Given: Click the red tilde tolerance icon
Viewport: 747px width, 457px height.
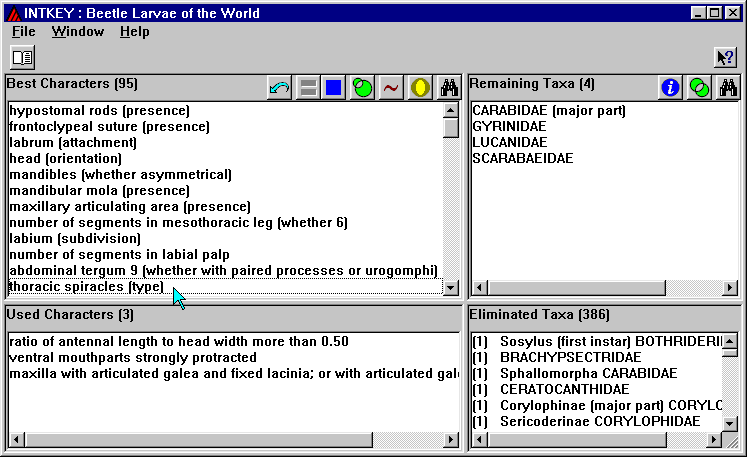Looking at the screenshot, I should [391, 88].
